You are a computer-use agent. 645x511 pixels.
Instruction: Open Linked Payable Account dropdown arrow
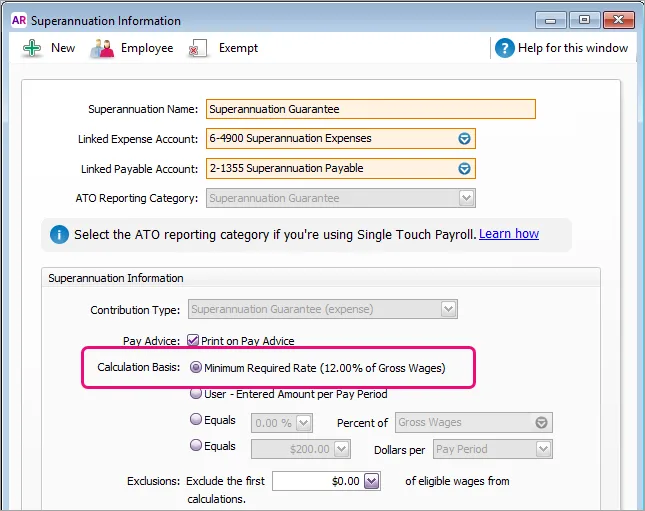[464, 168]
